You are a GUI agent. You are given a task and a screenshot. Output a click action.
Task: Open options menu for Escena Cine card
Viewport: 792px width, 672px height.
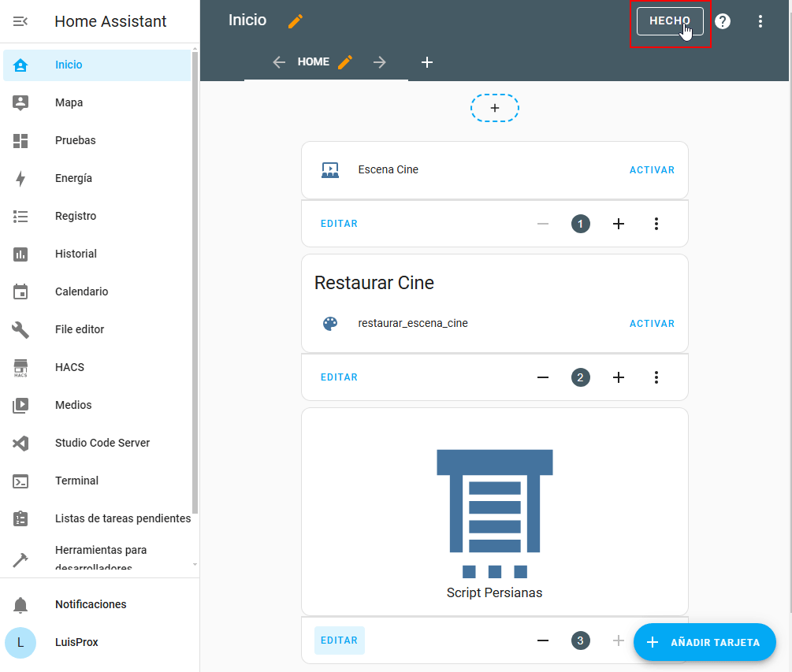656,224
